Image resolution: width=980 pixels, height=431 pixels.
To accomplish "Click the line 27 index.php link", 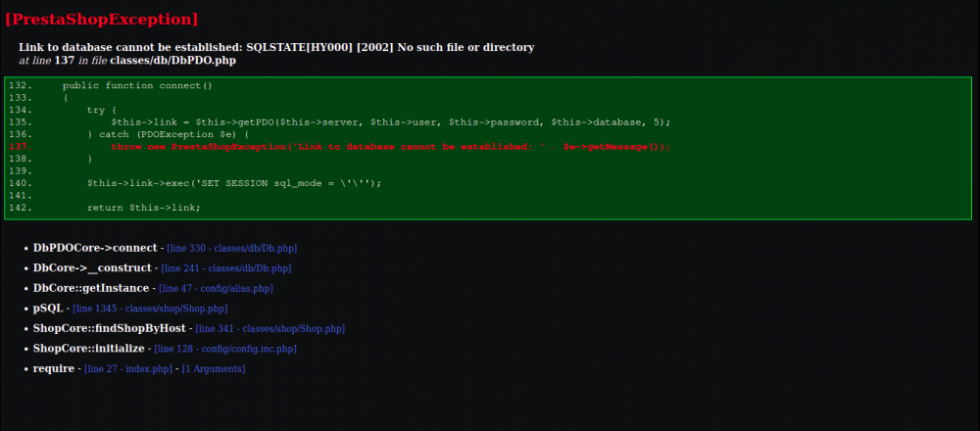I will coord(128,368).
